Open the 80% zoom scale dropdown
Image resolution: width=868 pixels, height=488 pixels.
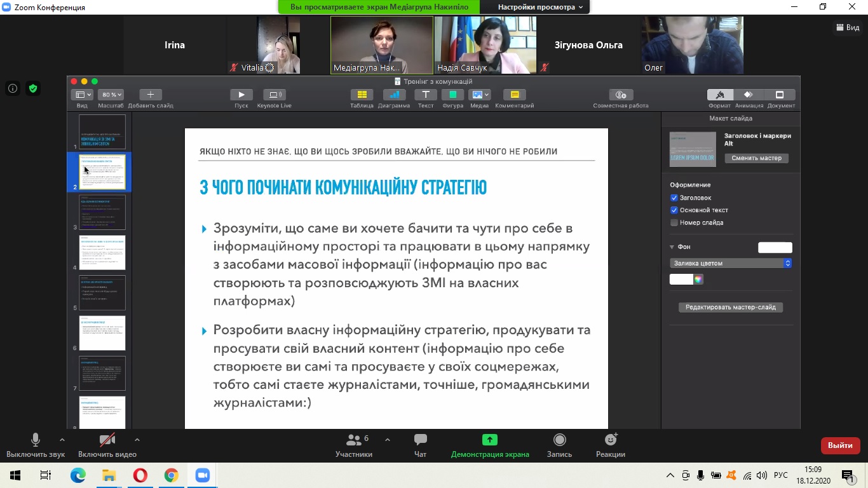pyautogui.click(x=111, y=95)
